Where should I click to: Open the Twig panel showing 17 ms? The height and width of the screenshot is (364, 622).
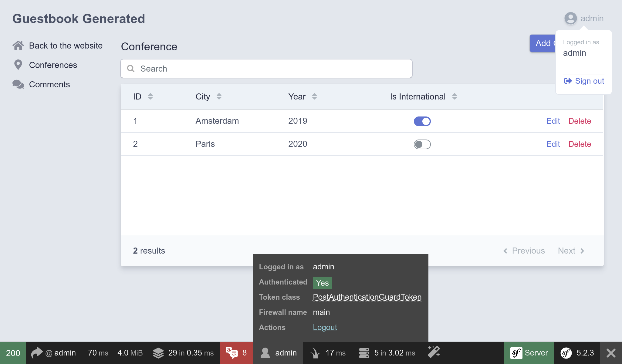click(x=328, y=353)
